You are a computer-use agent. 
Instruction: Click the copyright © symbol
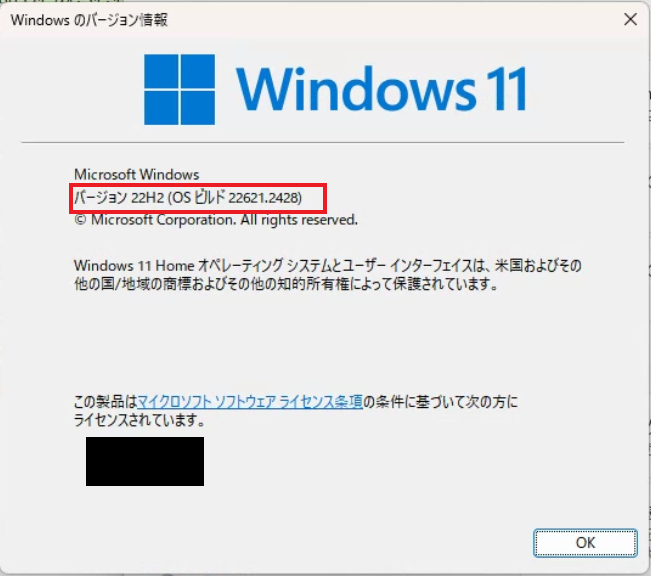coord(80,220)
